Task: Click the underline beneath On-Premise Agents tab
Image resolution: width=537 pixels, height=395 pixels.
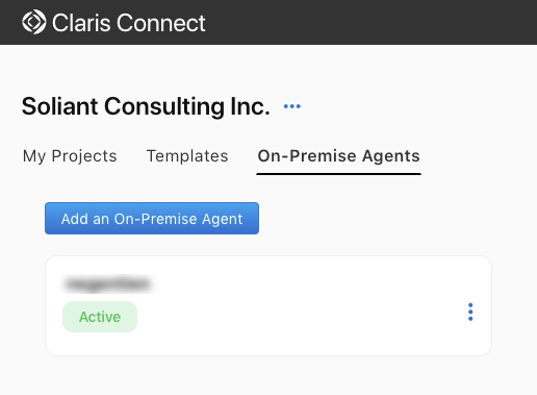Action: point(339,174)
